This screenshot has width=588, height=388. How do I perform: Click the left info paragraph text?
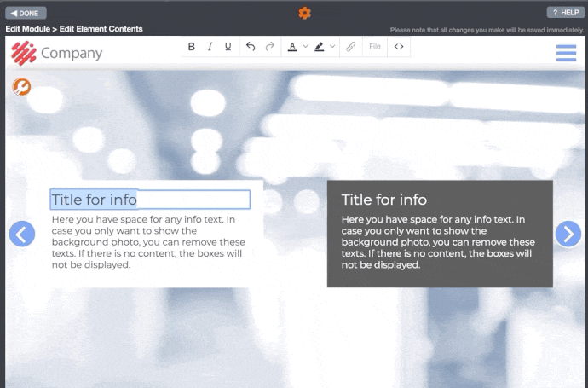tap(148, 242)
